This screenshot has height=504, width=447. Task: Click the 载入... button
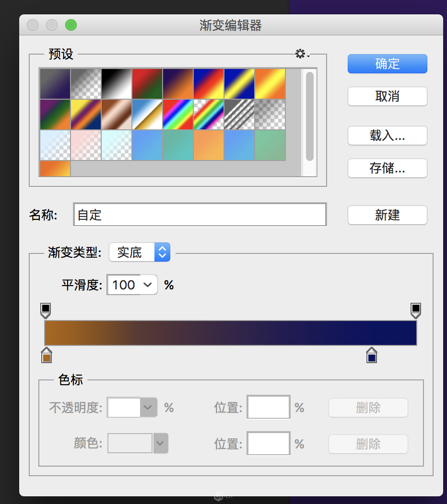tap(387, 135)
